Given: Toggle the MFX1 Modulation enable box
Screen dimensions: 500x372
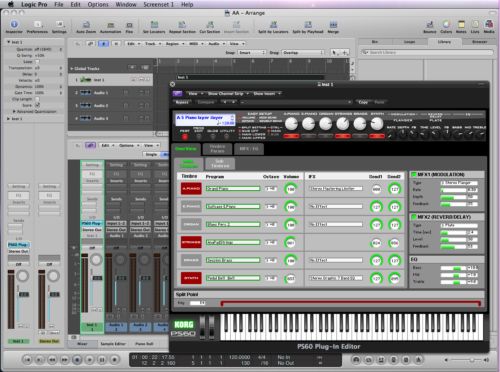Looking at the screenshot, I should click(x=414, y=174).
